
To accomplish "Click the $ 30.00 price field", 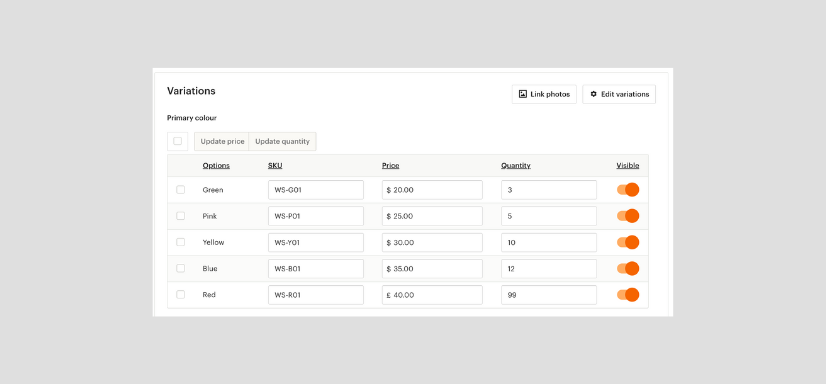I will pyautogui.click(x=432, y=242).
